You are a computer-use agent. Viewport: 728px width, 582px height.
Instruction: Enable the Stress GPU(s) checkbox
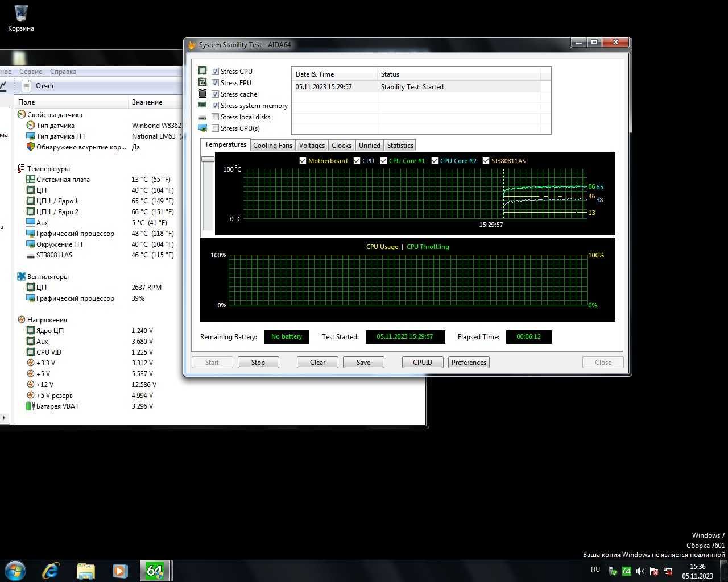[x=215, y=128]
